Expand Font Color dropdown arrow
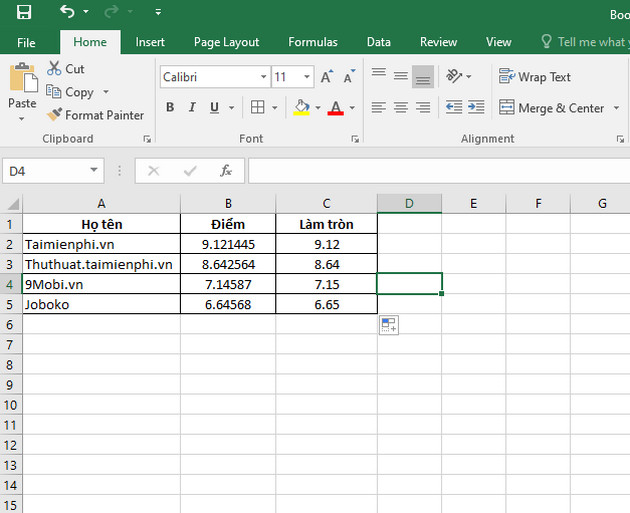The image size is (630, 513). click(x=352, y=108)
